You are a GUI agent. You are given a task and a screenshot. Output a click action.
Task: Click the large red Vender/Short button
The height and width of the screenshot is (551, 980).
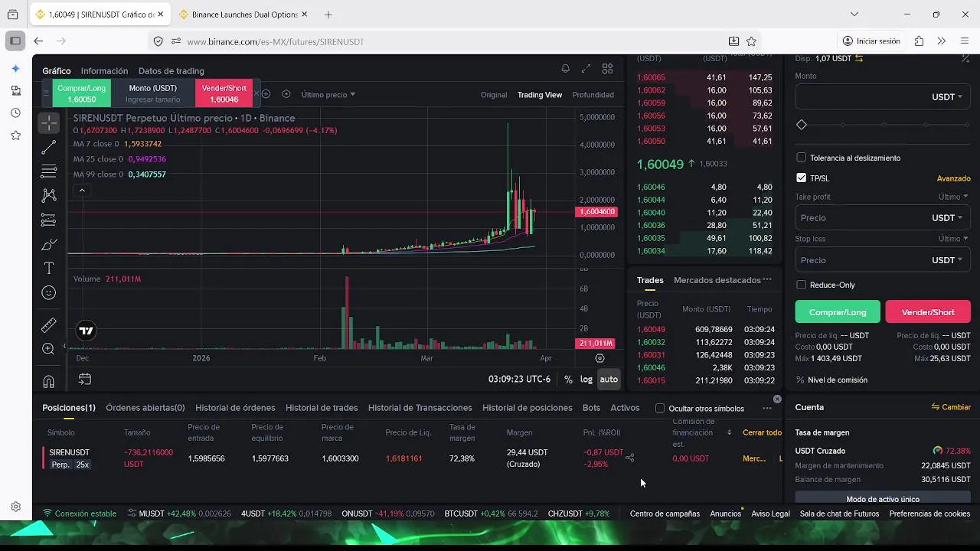[x=928, y=312]
